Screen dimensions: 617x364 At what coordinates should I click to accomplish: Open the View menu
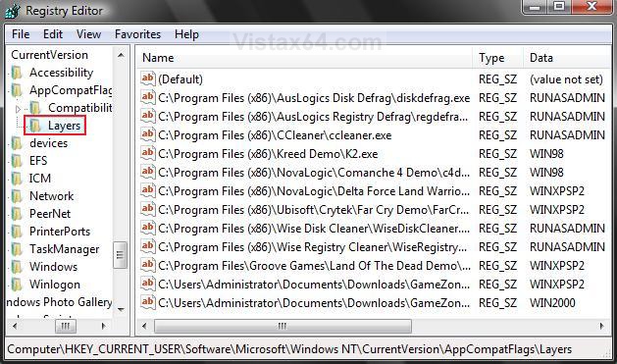coord(88,34)
